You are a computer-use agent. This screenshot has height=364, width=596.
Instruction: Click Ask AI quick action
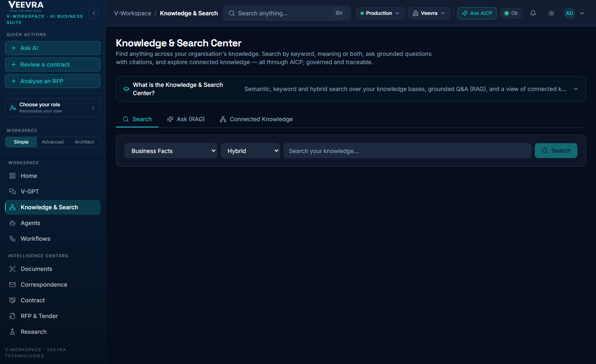53,48
